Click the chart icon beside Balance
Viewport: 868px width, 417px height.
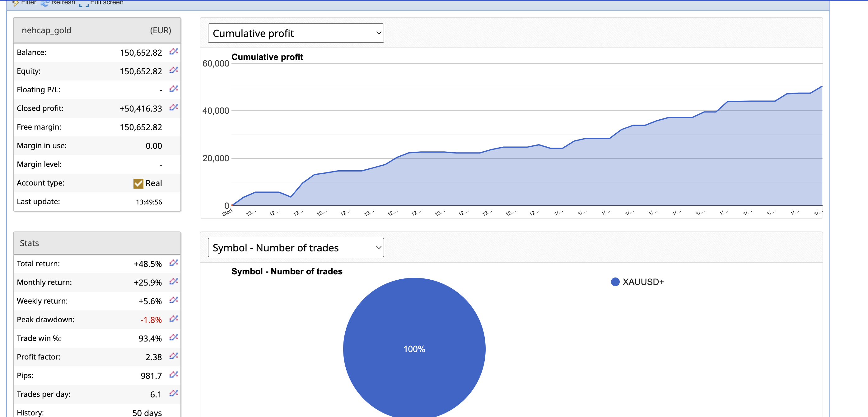coord(174,51)
